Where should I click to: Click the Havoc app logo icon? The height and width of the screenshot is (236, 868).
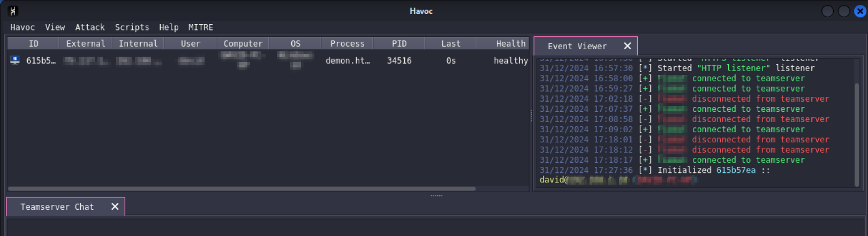13,11
